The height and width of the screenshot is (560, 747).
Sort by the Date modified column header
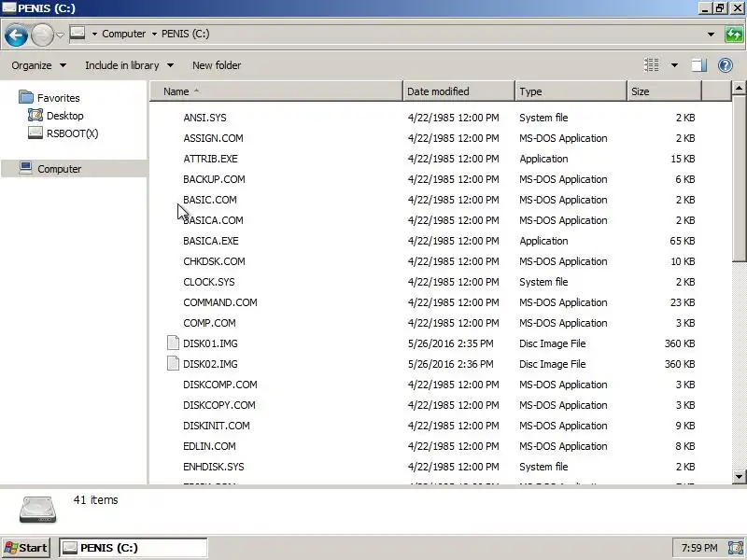458,91
